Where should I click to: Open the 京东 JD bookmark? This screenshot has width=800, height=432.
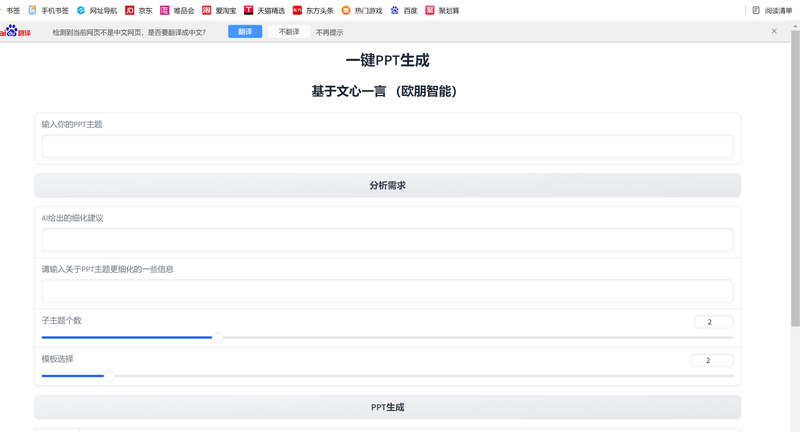139,10
